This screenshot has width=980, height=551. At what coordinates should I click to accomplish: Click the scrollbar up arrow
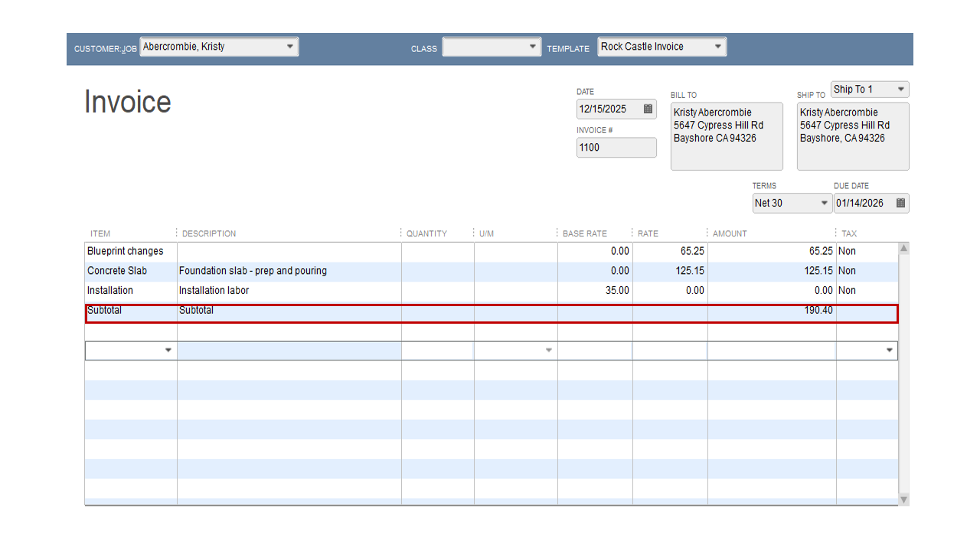904,246
